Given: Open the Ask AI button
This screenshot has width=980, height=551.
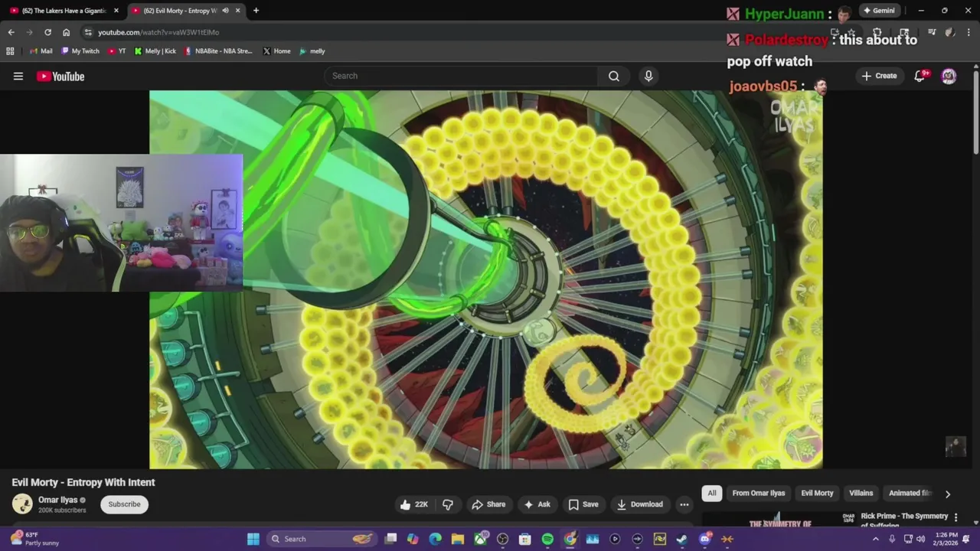Looking at the screenshot, I should (x=537, y=504).
